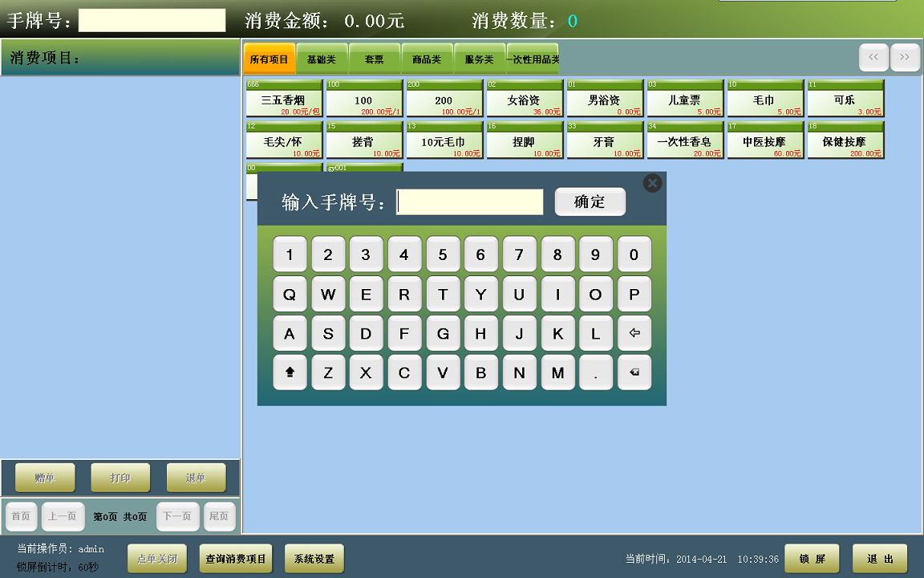
Task: Choose the 保健按摩 service tile
Action: (845, 141)
